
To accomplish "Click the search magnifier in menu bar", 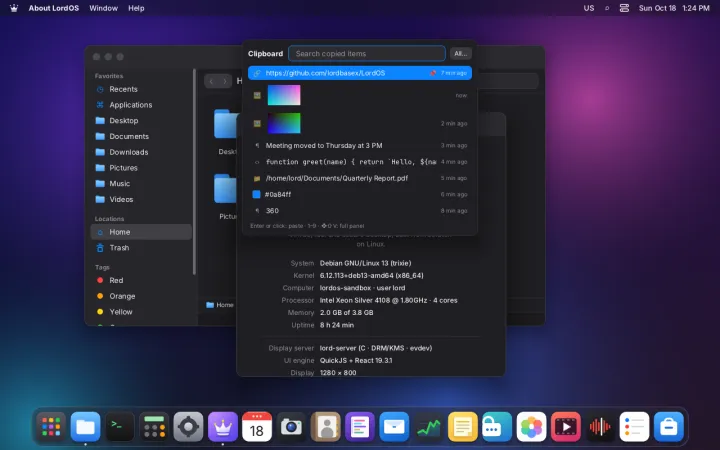I will (607, 8).
